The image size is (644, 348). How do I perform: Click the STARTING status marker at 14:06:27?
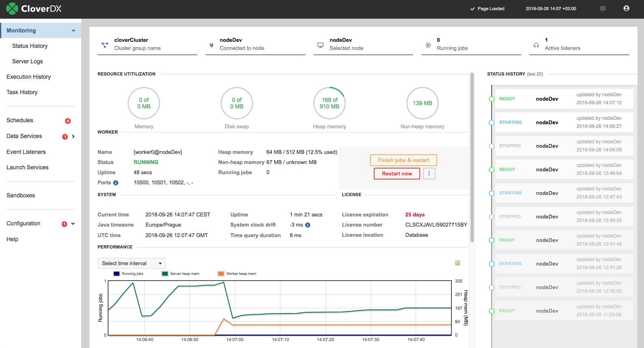coord(492,123)
